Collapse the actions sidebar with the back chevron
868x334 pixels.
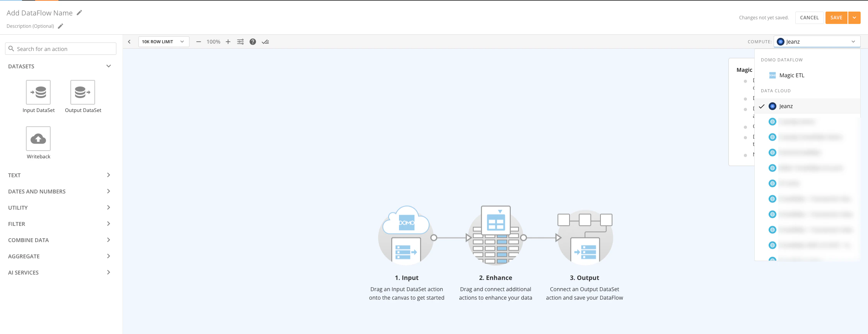tap(130, 42)
